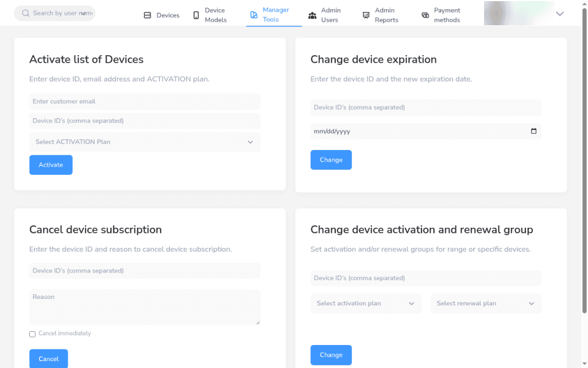Viewport: 588px width, 368px height.
Task: Click Change under activation and renewal group
Action: (x=331, y=355)
